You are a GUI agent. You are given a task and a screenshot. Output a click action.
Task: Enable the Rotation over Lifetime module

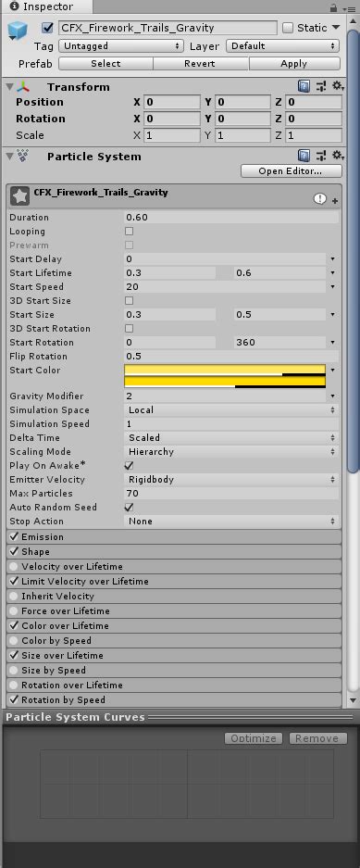point(15,685)
